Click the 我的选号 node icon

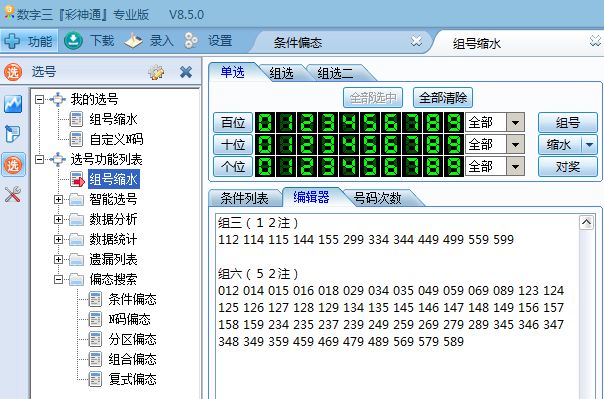tap(58, 100)
